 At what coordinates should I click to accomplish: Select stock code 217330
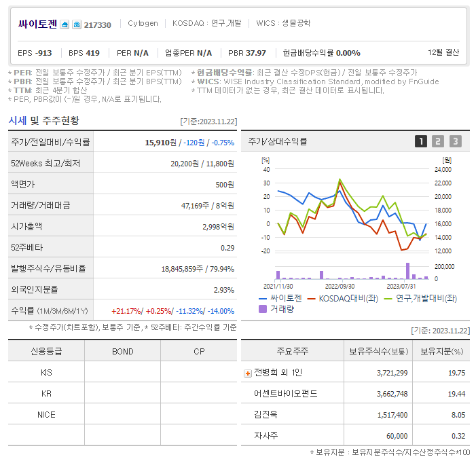[x=98, y=25]
